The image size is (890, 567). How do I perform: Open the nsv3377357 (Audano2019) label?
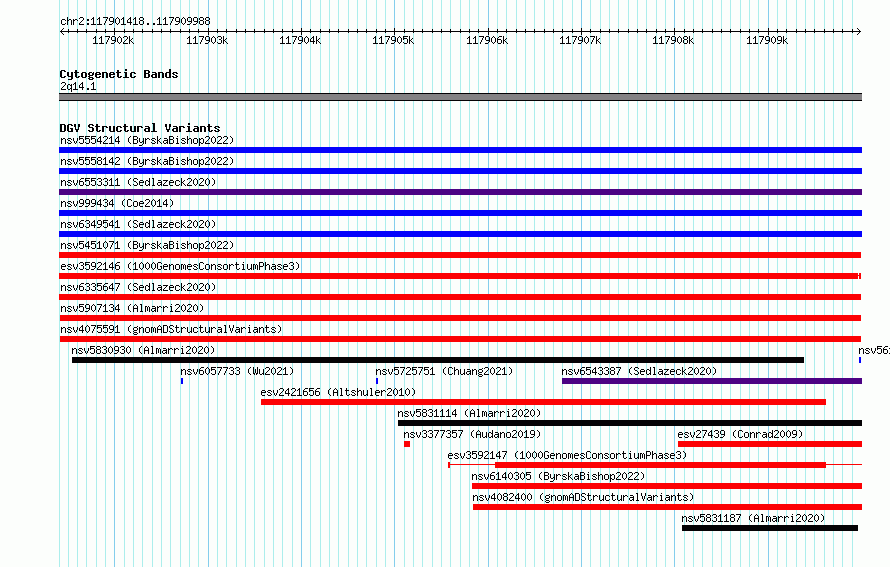pos(472,434)
